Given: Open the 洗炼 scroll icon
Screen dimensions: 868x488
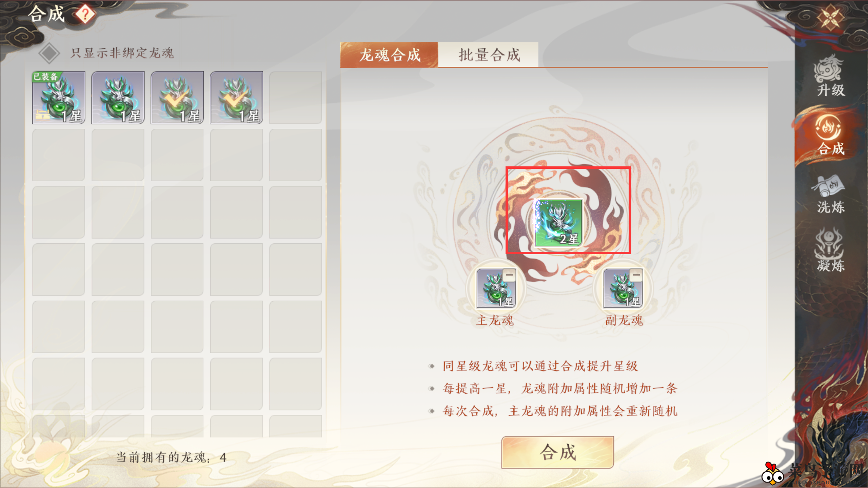Looking at the screenshot, I should 830,194.
